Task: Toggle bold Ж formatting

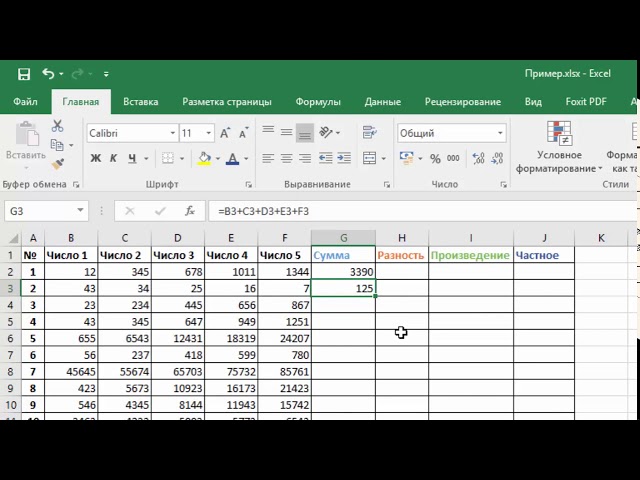Action: coord(96,159)
